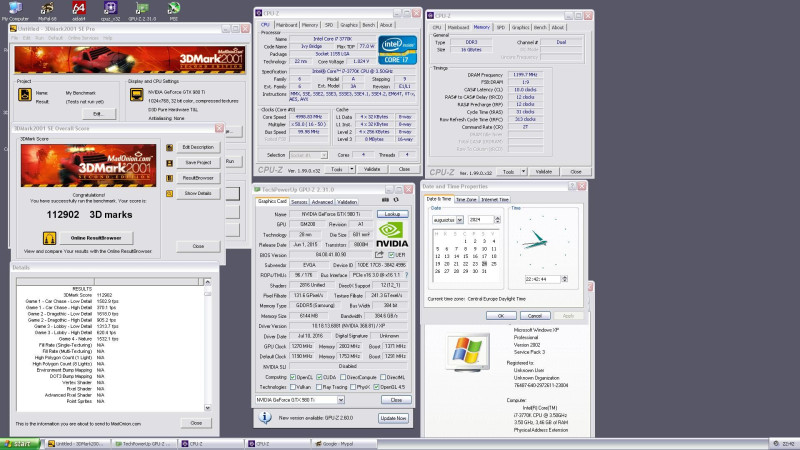Screen dimensions: 800x450
Task: Open the Tools dropdown arrow in CPU-Z Memory window
Action: pos(524,172)
